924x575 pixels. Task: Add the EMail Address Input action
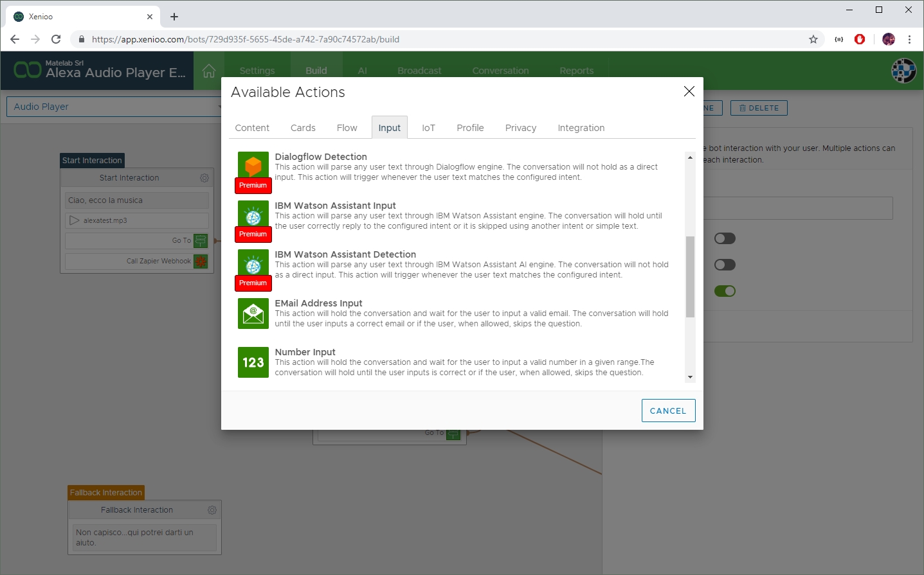253,313
